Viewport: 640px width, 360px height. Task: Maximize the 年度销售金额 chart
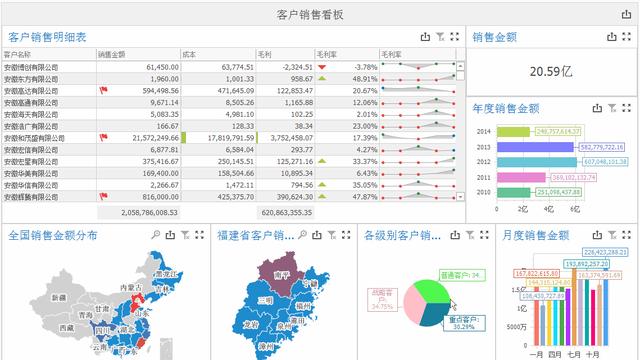[627, 108]
